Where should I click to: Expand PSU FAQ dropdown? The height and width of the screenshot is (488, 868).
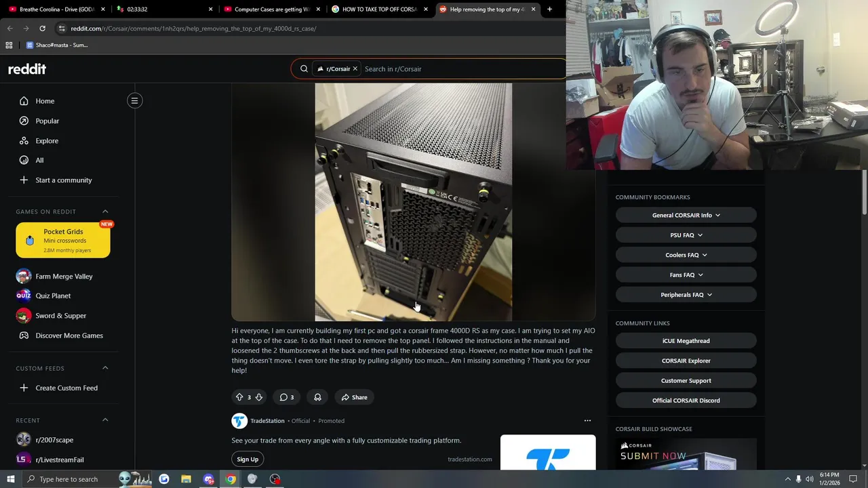[x=686, y=235]
